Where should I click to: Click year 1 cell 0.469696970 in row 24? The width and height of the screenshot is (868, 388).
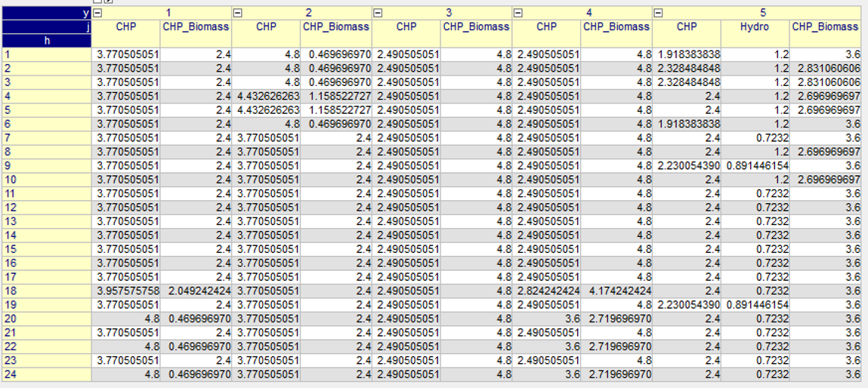pos(196,374)
